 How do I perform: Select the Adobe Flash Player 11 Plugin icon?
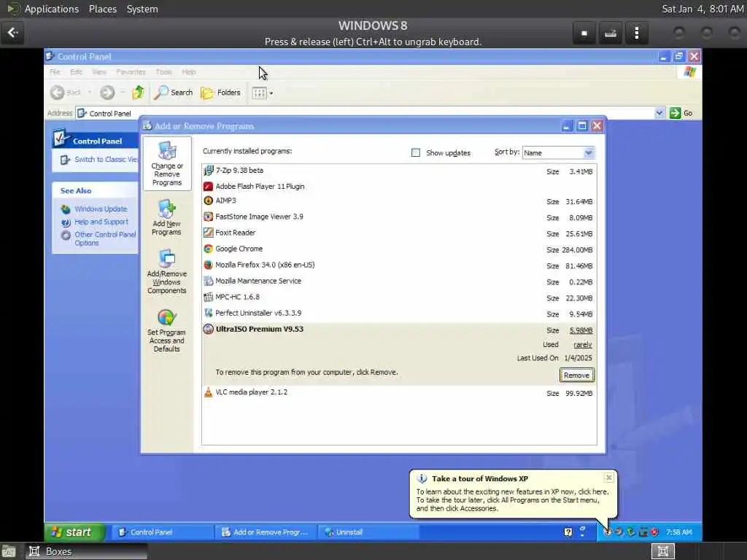[x=208, y=186]
